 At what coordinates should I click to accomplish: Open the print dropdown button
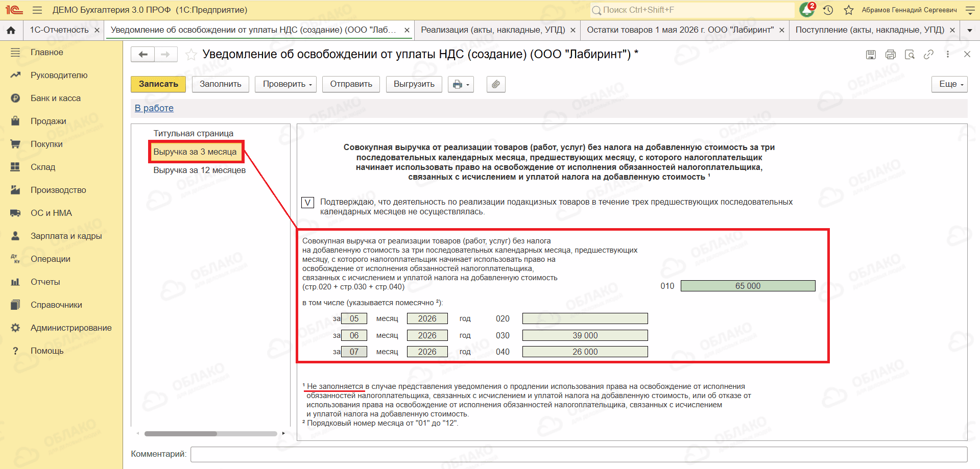[x=461, y=84]
